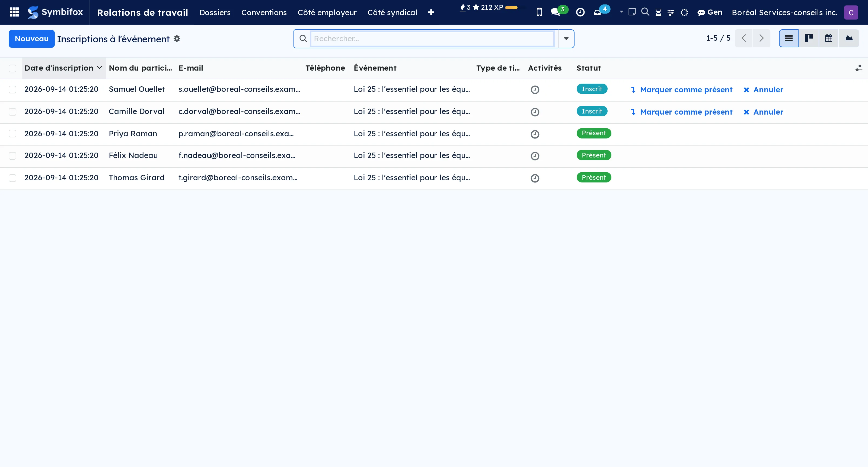Open the activity clock for Samuel Ouellet

click(535, 90)
